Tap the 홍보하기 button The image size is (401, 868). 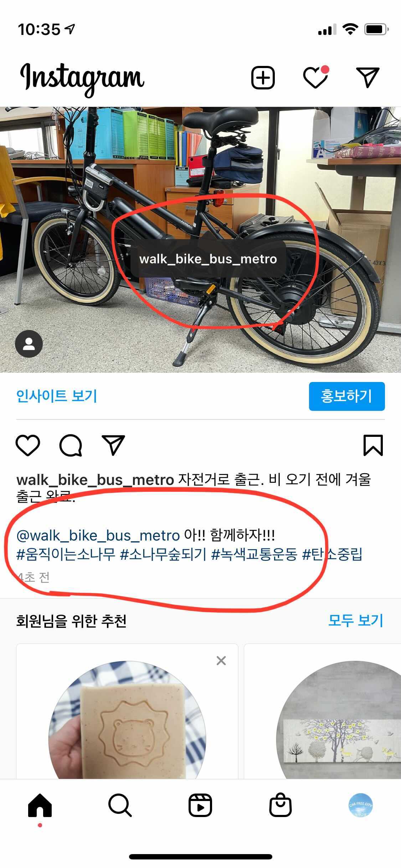[347, 396]
